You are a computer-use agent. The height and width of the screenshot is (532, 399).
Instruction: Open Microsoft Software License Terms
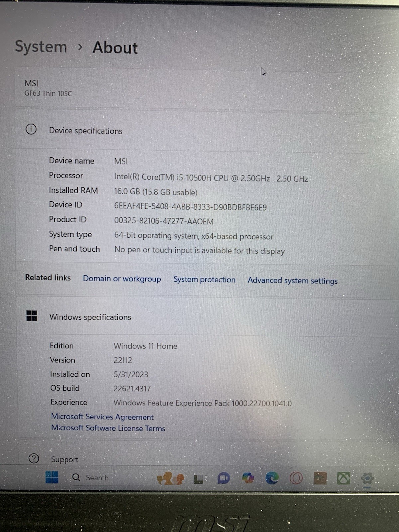click(108, 428)
